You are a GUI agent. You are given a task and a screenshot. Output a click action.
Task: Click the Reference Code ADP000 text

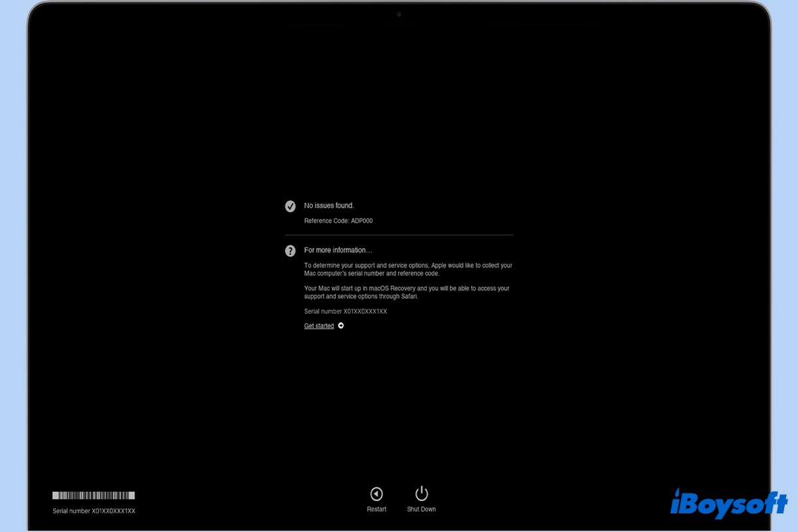(x=338, y=221)
